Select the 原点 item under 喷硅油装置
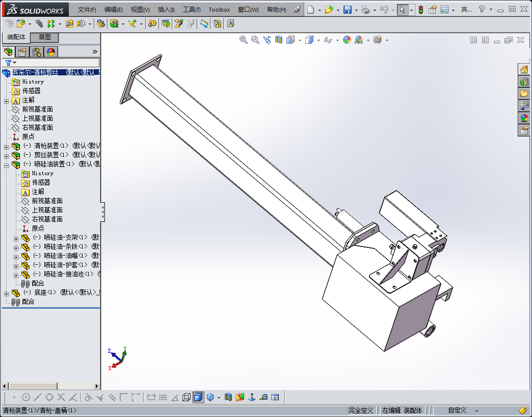Screen dimensions: 532x417 tap(38, 228)
